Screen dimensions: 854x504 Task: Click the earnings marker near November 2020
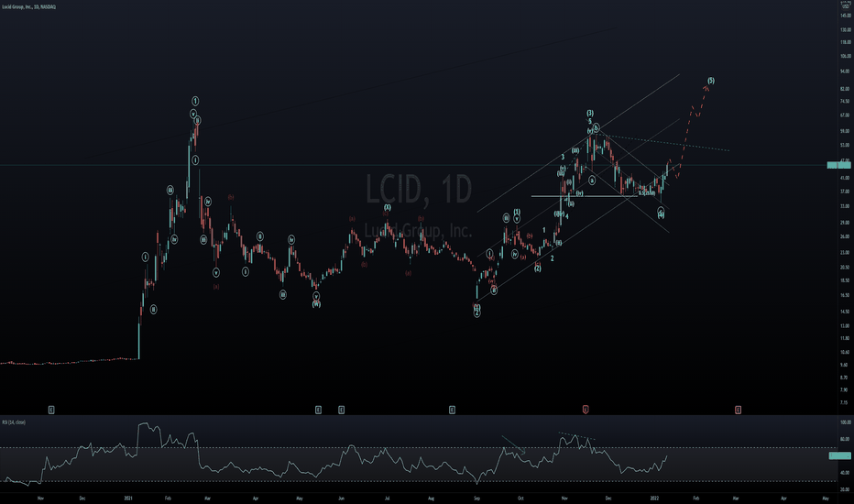point(51,410)
